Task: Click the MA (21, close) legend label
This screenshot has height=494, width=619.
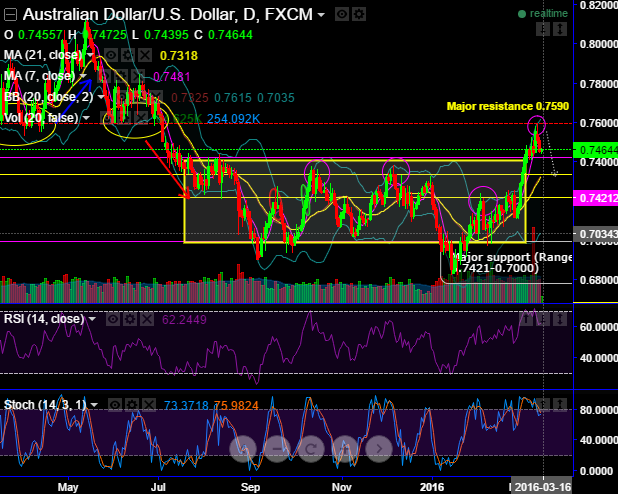Action: coord(43,54)
